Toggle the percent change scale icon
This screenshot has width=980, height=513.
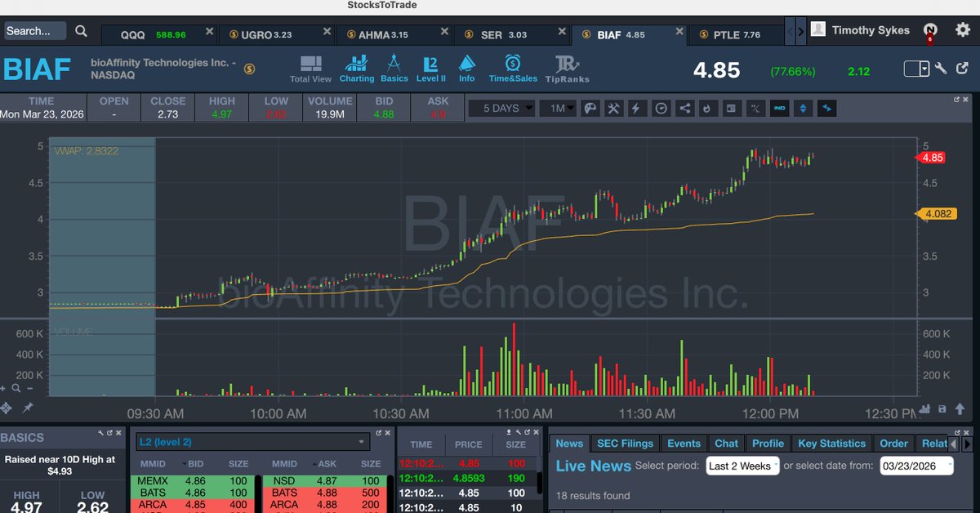coord(755,108)
